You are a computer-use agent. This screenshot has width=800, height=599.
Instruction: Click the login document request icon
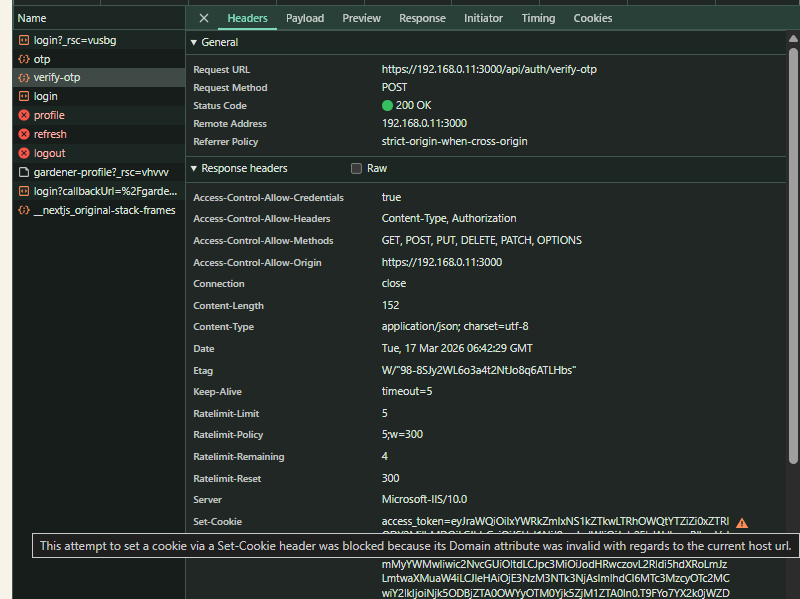click(x=24, y=96)
